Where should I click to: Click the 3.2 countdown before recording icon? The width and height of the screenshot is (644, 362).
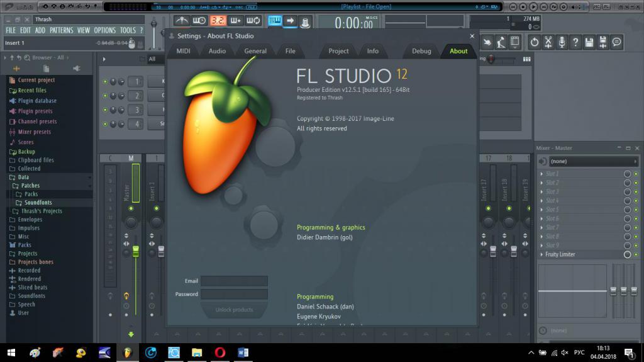(x=218, y=21)
